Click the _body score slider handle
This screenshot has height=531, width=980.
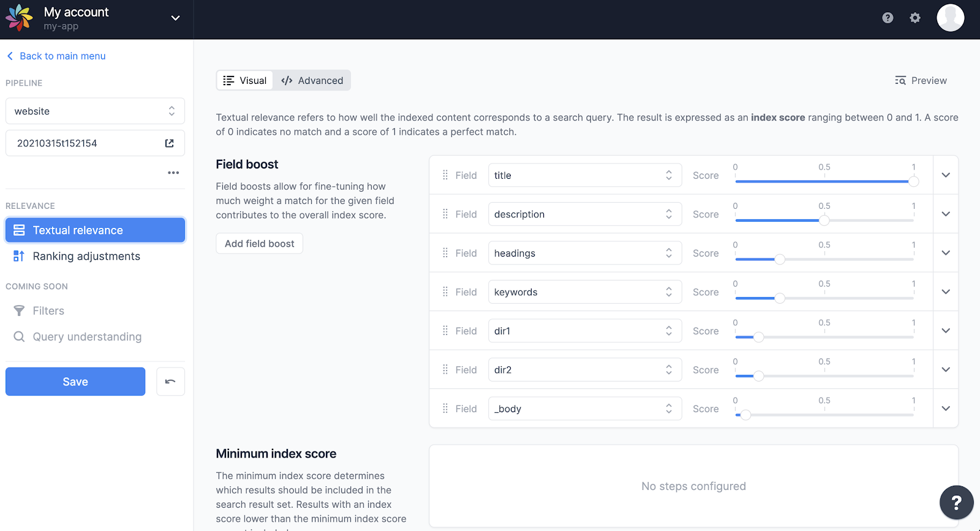pos(745,415)
